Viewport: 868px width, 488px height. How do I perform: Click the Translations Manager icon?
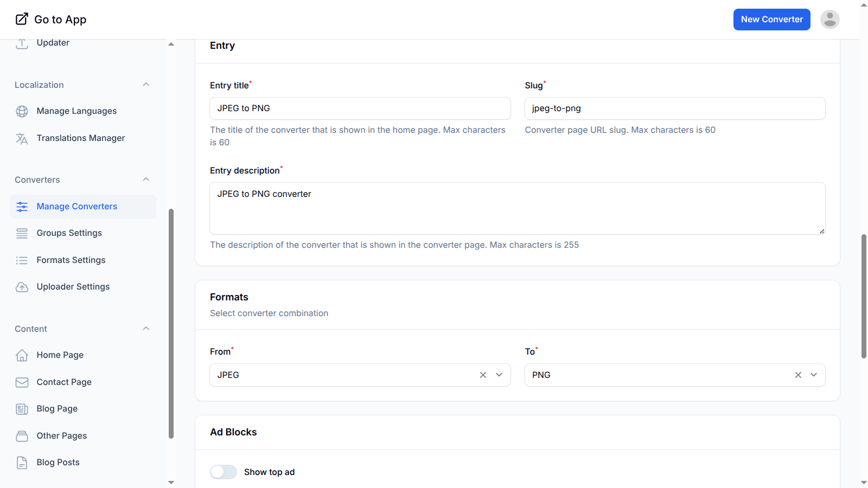[x=22, y=138]
